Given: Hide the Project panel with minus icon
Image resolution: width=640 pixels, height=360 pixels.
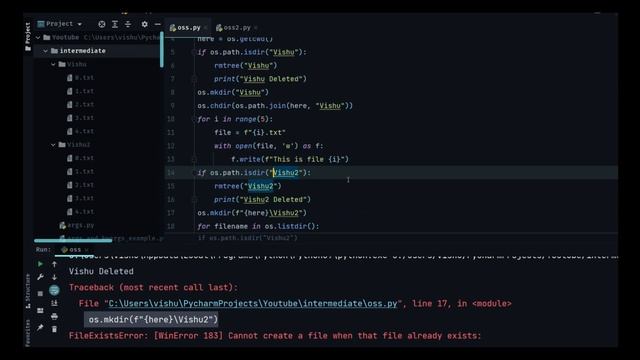Looking at the screenshot, I should click(158, 24).
